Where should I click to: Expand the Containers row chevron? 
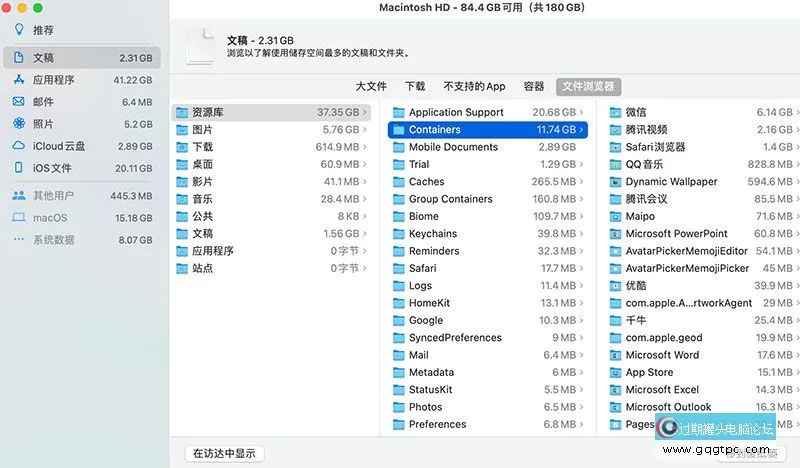582,130
